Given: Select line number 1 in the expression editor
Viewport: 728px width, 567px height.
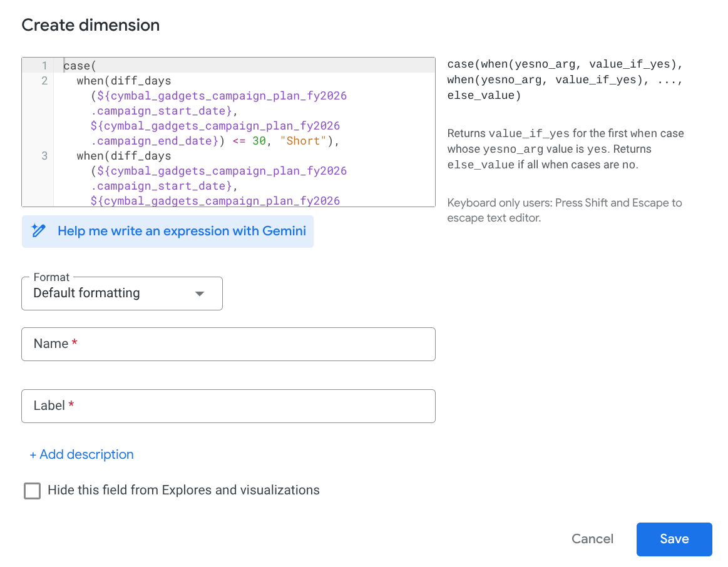Looking at the screenshot, I should (44, 65).
